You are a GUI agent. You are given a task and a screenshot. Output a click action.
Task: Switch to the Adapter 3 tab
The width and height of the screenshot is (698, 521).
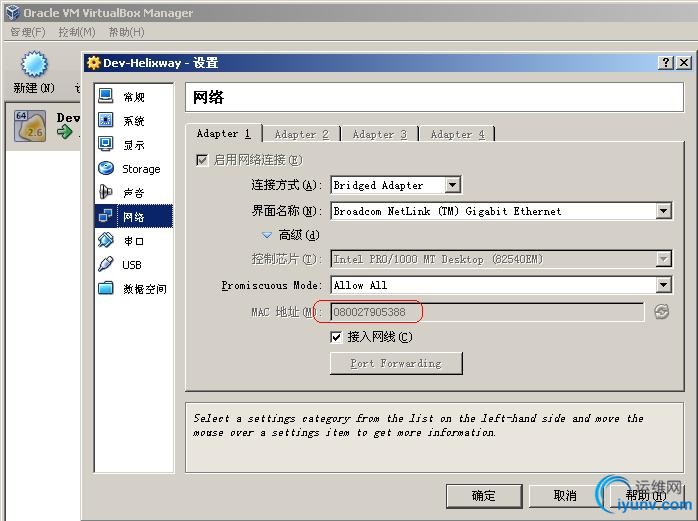379,134
